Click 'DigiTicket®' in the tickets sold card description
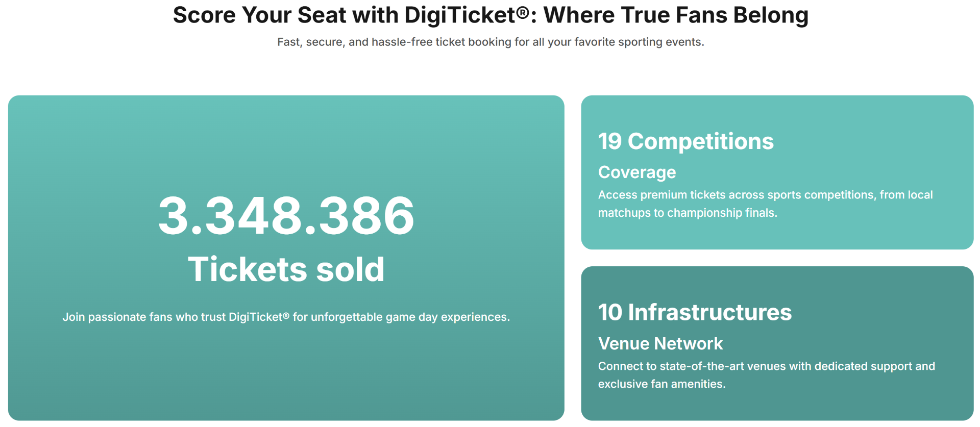 coord(259,317)
